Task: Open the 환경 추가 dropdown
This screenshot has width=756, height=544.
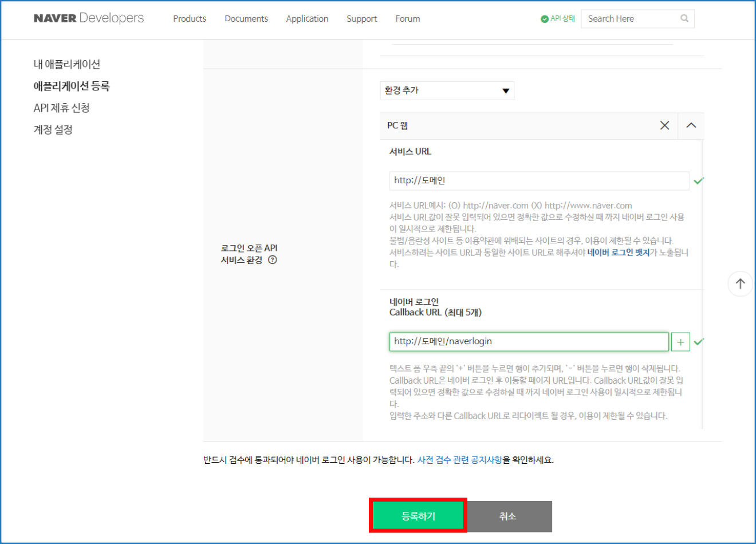Action: click(x=447, y=90)
